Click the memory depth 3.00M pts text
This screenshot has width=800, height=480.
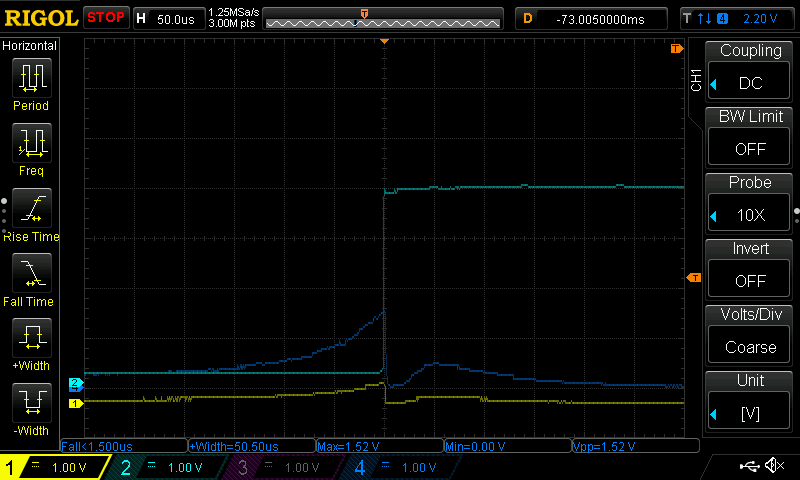pos(232,23)
